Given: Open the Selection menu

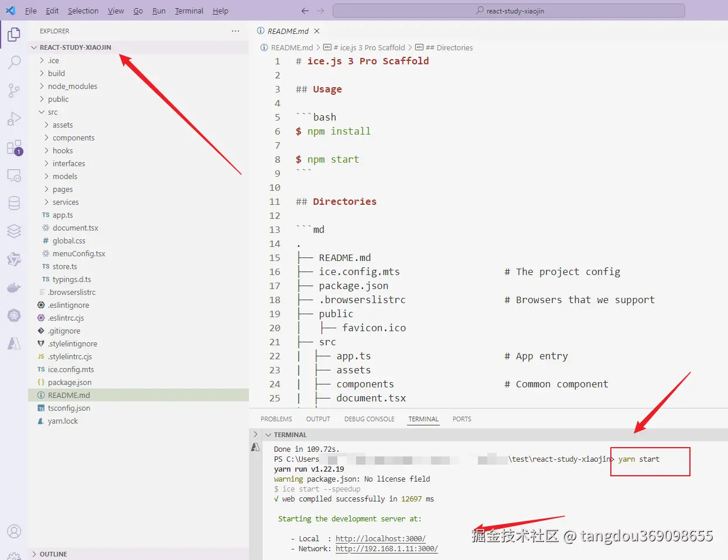Looking at the screenshot, I should 83,11.
